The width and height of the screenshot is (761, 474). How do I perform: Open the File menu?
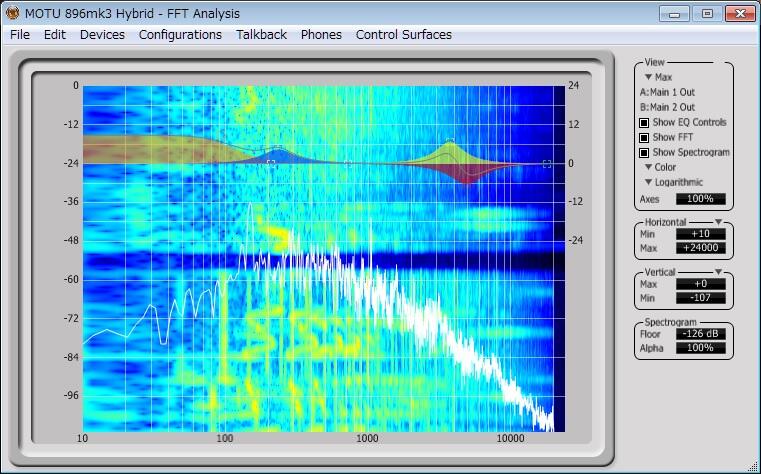pyautogui.click(x=20, y=35)
